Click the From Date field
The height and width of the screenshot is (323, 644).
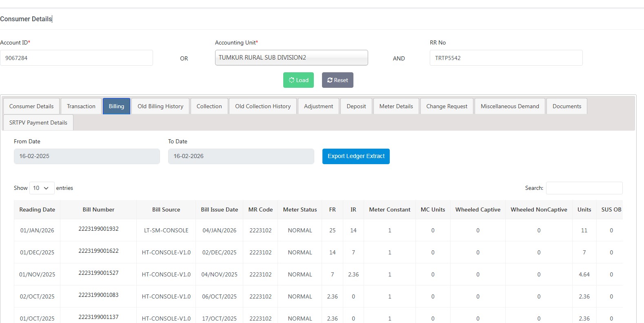coord(87,156)
